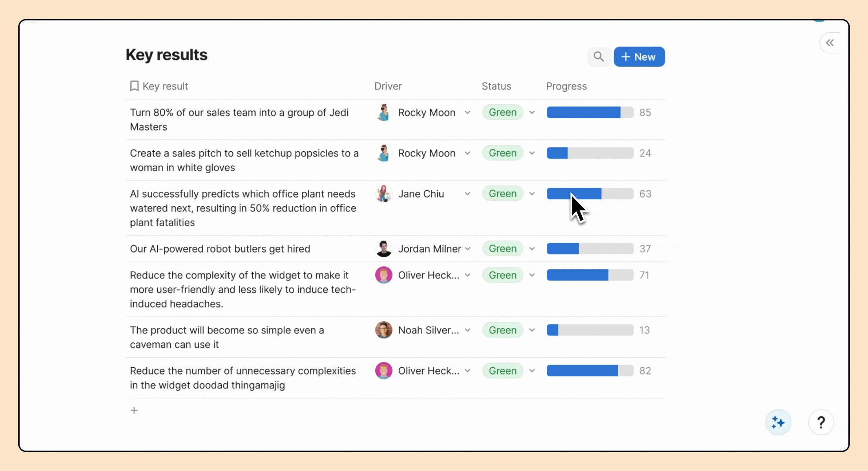Click the plus icon to add row
The height and width of the screenshot is (471, 868).
[x=134, y=410]
